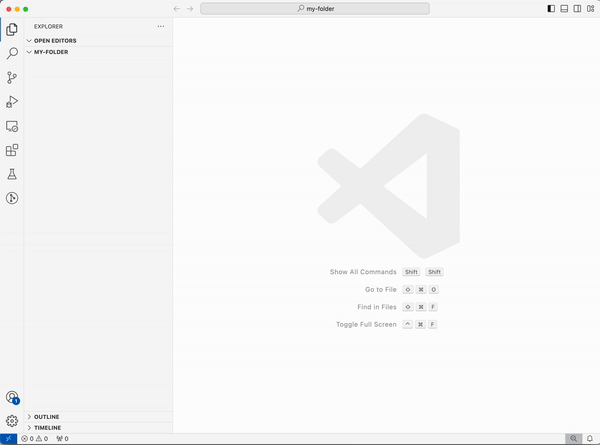Customize layout icon in title bar
Viewport: 600px width, 445px height.
tap(590, 9)
